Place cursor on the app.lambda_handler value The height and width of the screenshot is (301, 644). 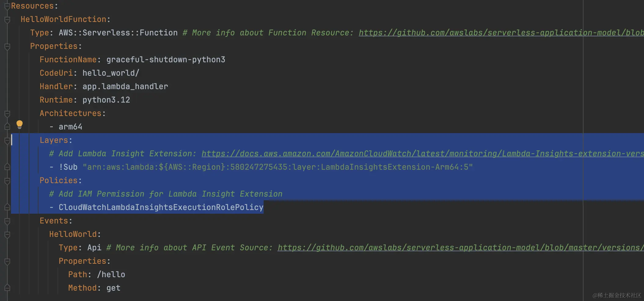click(125, 87)
